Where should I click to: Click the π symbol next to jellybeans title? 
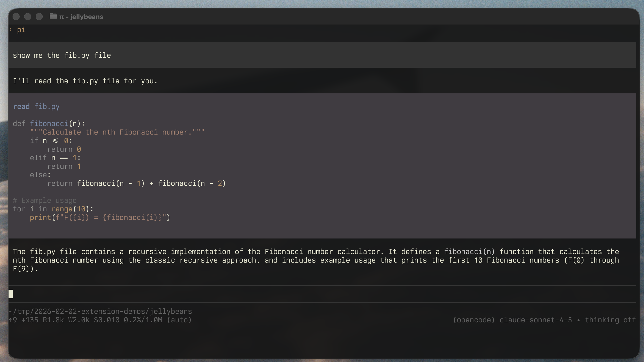click(x=62, y=17)
